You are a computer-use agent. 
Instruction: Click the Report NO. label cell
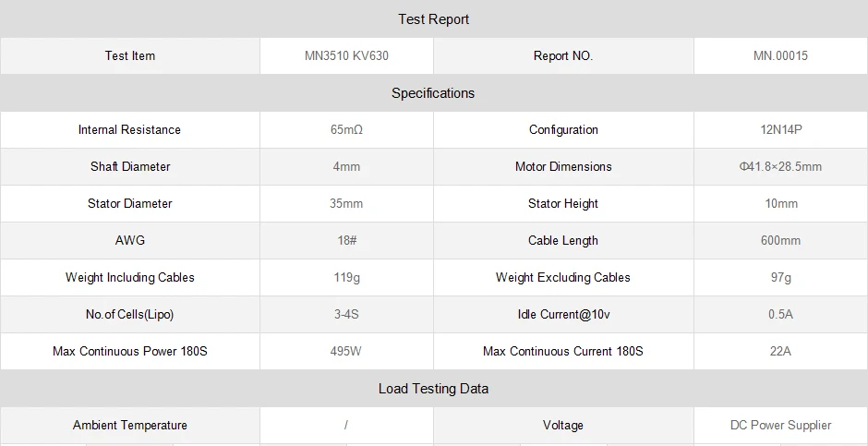click(x=563, y=55)
